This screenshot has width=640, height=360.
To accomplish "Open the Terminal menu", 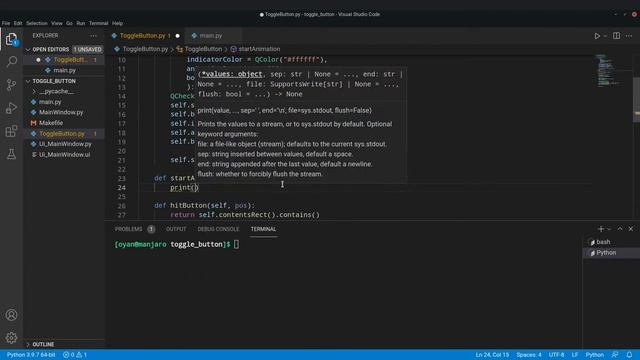I will [98, 23].
